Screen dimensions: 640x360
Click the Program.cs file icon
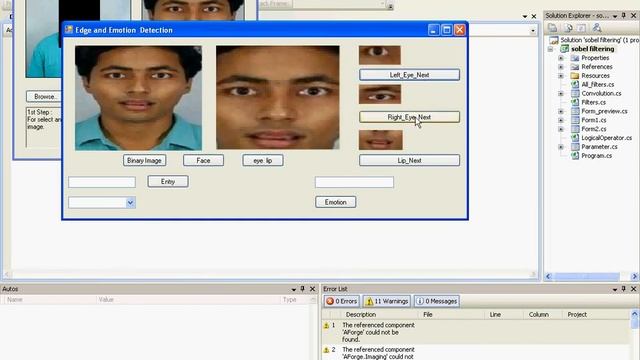tap(575, 156)
